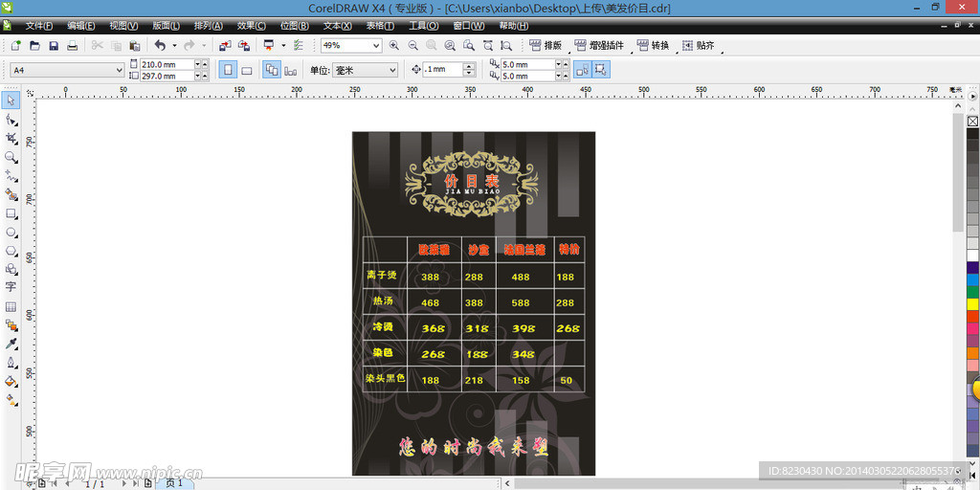The width and height of the screenshot is (980, 490).
Task: Switch page to landscape orientation
Action: [x=246, y=70]
